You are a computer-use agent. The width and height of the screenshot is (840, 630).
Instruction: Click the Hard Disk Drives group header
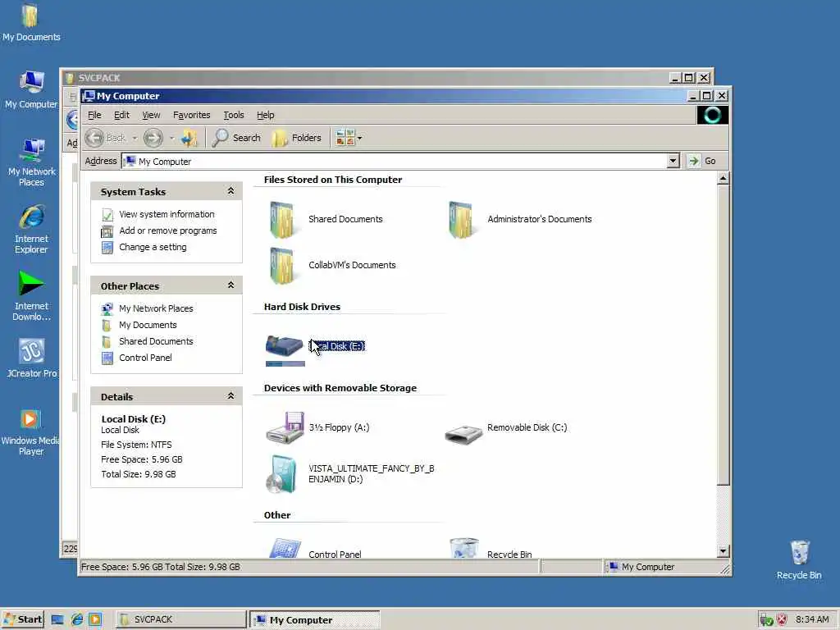click(302, 307)
